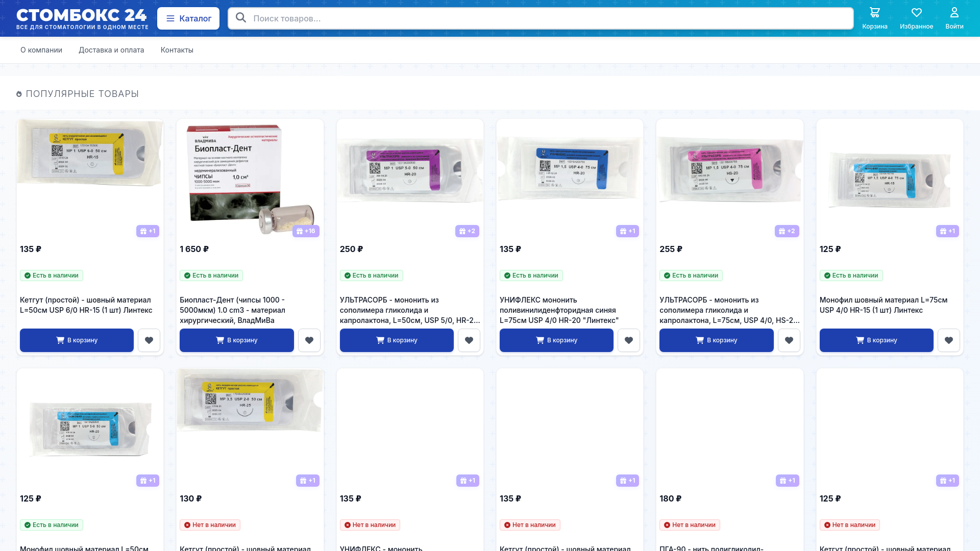Viewport: 980px width, 551px height.
Task: Favorite the УЛЬТРАСОРБ USP 4/0 HS-20 product
Action: pos(789,340)
